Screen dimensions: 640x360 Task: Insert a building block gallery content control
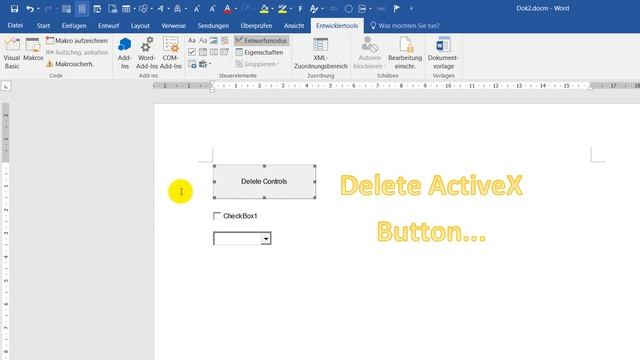click(x=224, y=40)
